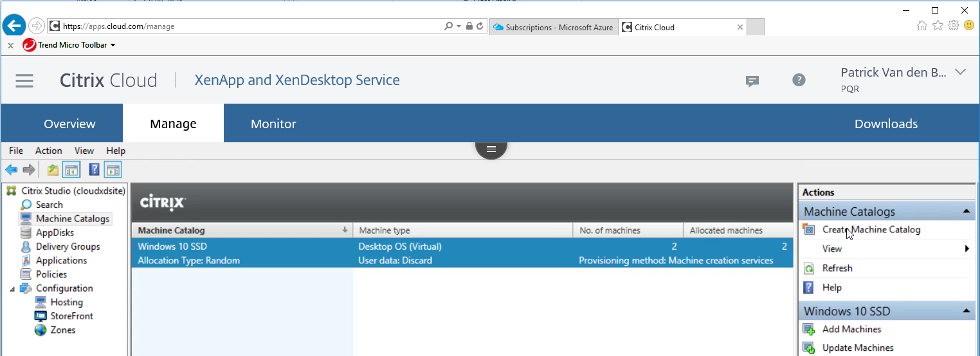The image size is (980, 356).
Task: Toggle Show/Hide Console Tree toolbar icon
Action: pyautogui.click(x=71, y=170)
